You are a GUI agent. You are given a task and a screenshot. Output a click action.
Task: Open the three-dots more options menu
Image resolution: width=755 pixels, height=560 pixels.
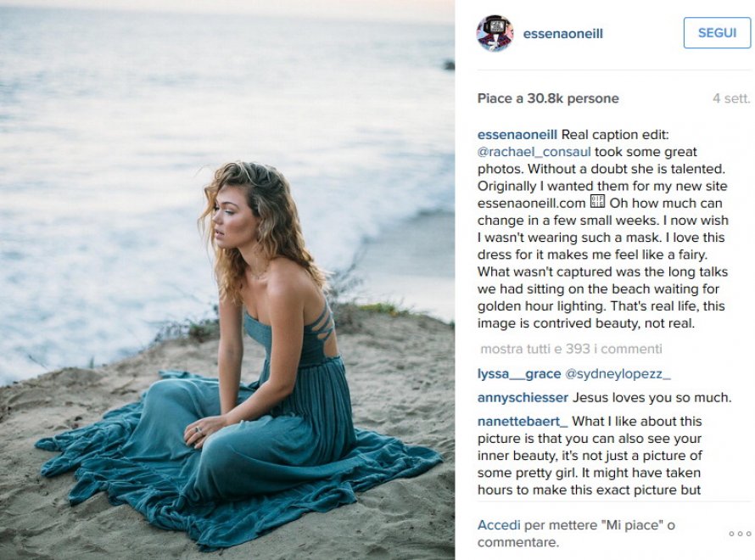740,534
